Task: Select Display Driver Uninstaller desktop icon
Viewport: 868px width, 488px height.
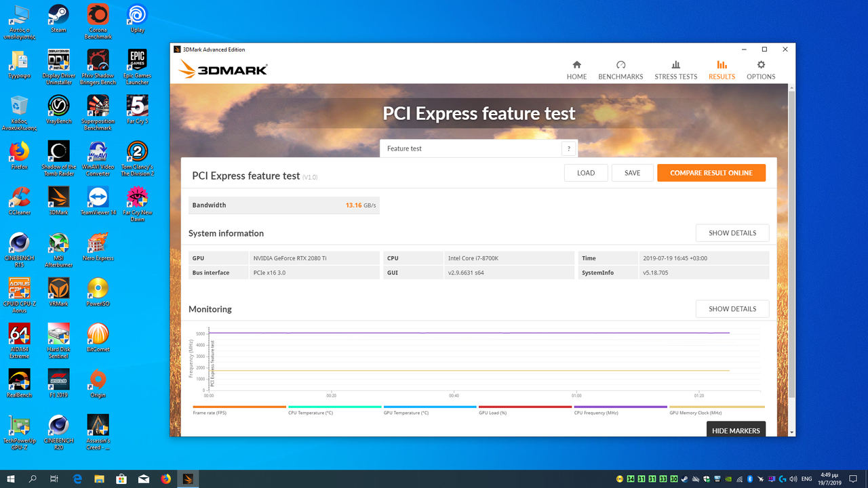Action: click(58, 68)
